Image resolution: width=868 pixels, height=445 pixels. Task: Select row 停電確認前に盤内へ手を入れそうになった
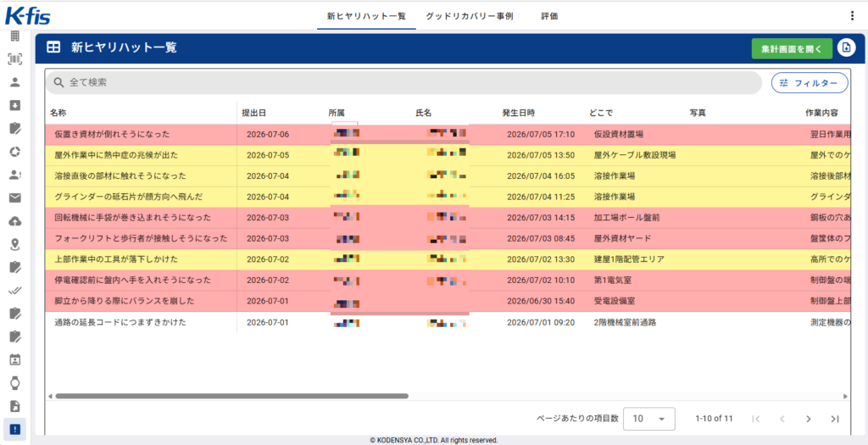coord(448,280)
